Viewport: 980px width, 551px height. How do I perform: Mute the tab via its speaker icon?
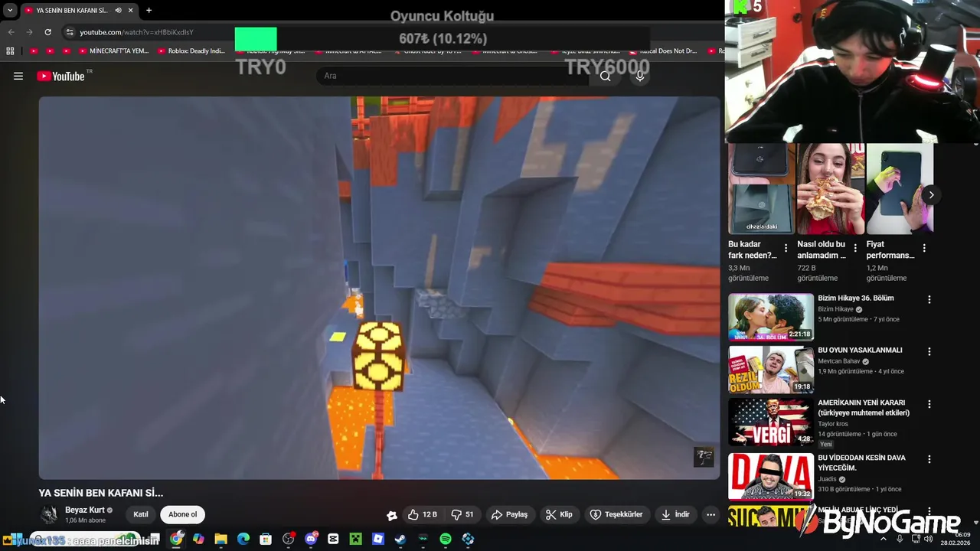click(x=118, y=10)
